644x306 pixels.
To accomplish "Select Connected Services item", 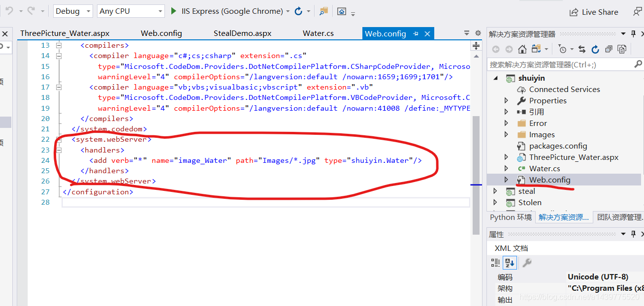I will [x=564, y=89].
